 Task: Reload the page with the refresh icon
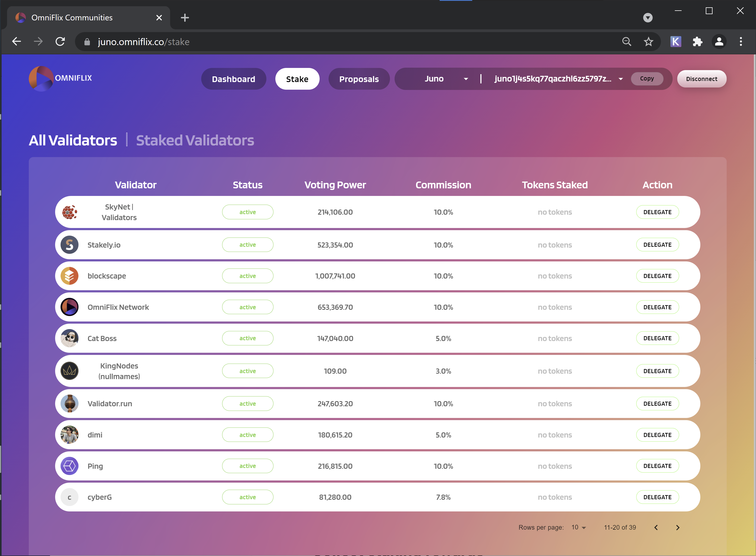click(x=60, y=41)
